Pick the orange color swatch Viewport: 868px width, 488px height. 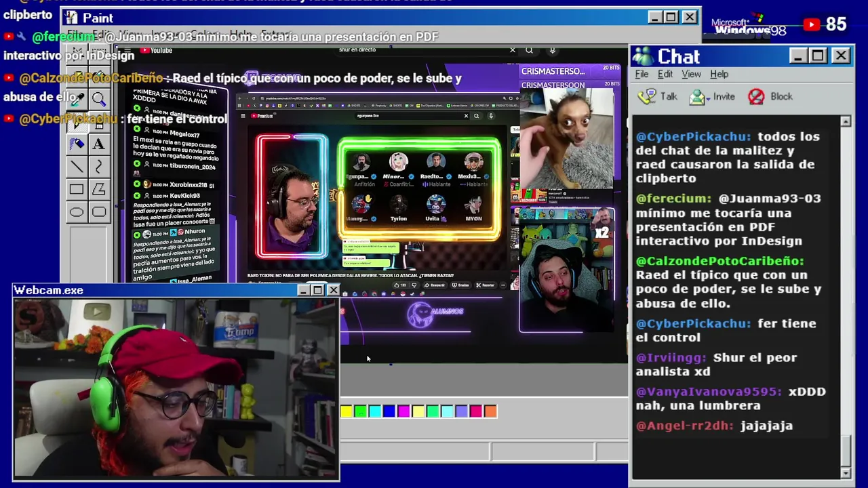pyautogui.click(x=490, y=411)
